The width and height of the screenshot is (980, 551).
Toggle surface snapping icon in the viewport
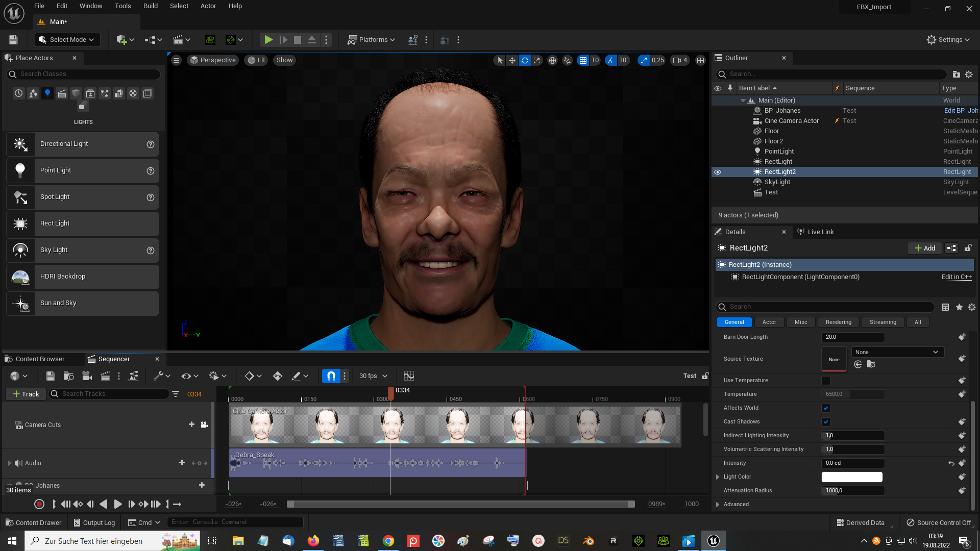point(567,60)
